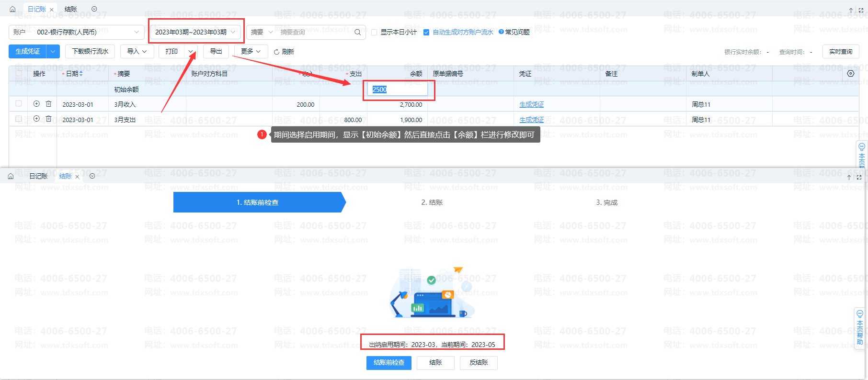
Task: Click the 刷新 refresh icon button
Action: 277,52
